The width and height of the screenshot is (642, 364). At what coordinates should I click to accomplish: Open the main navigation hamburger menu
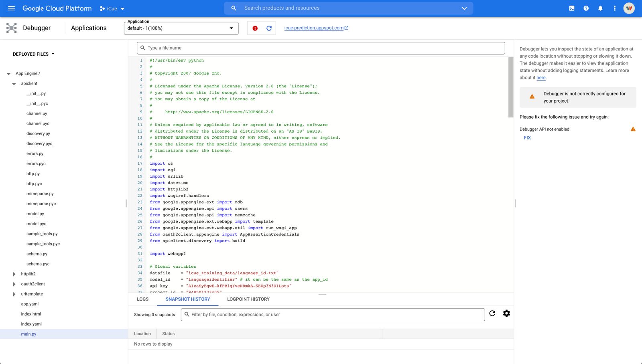pyautogui.click(x=11, y=8)
